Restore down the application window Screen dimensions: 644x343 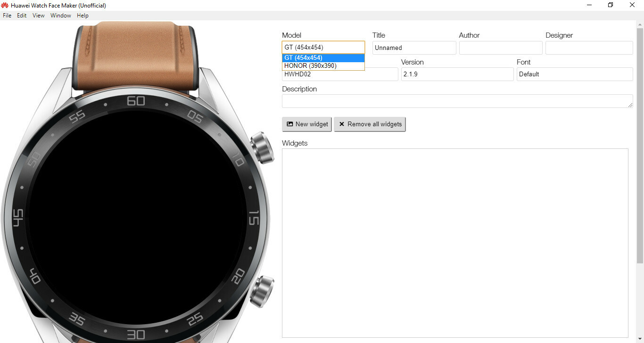[x=611, y=5]
